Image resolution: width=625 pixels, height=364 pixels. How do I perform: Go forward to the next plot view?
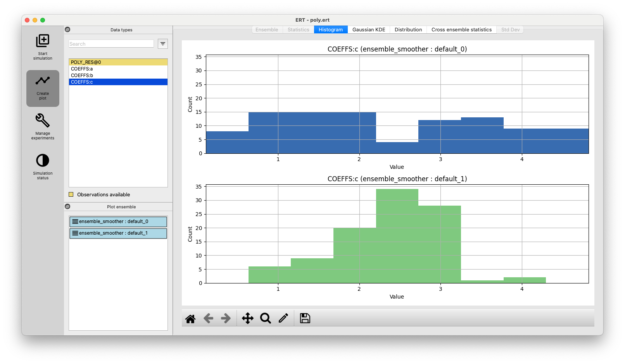[x=226, y=319]
